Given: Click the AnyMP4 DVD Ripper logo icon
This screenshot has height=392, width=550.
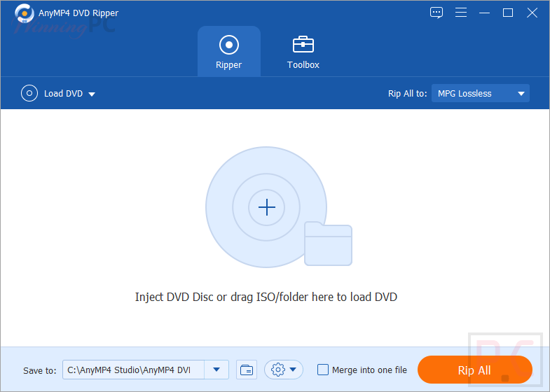Looking at the screenshot, I should [25, 13].
